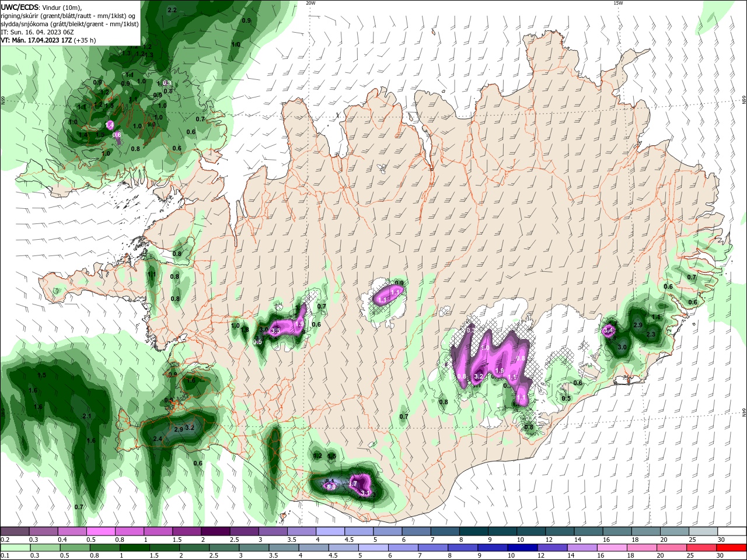Click the crimson 25–30 rain legend swatch
Image resolution: width=747 pixels, height=560 pixels.
coord(703,548)
